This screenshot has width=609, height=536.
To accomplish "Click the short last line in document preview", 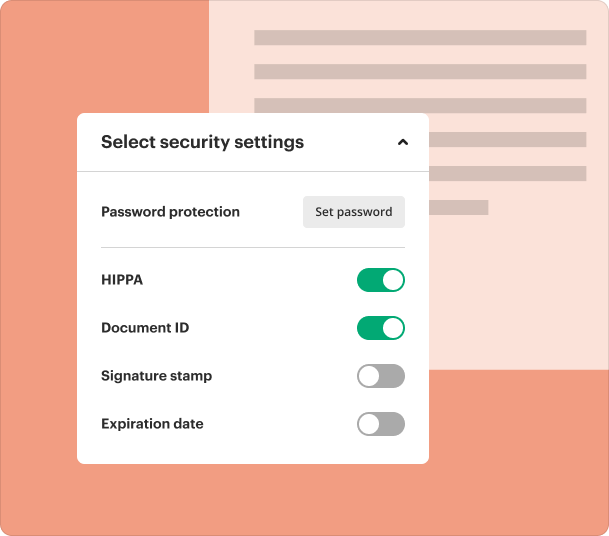I will (x=459, y=207).
